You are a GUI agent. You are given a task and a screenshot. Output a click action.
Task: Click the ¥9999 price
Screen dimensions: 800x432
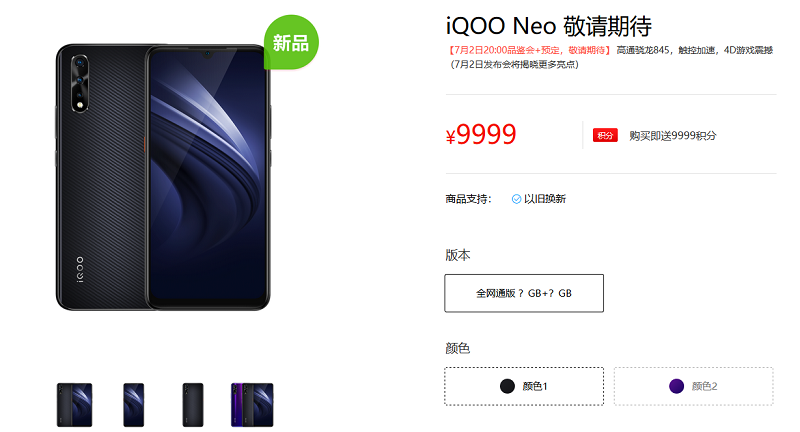[x=481, y=135]
